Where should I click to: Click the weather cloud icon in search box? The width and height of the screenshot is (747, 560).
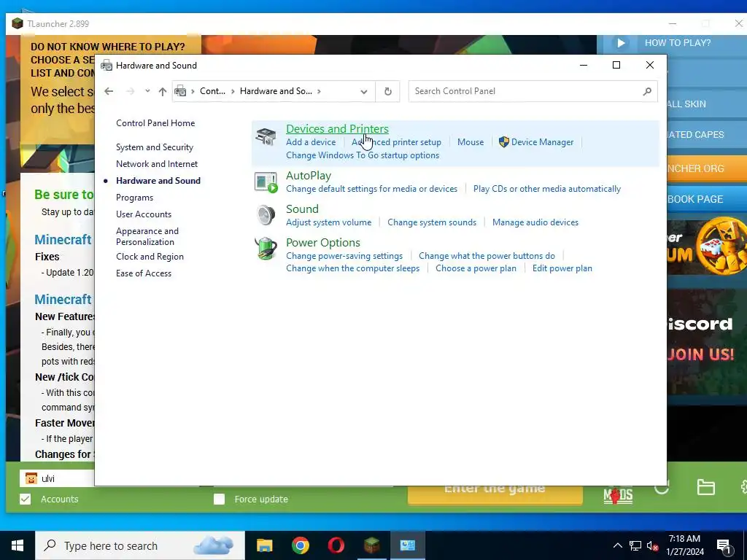[x=214, y=545]
